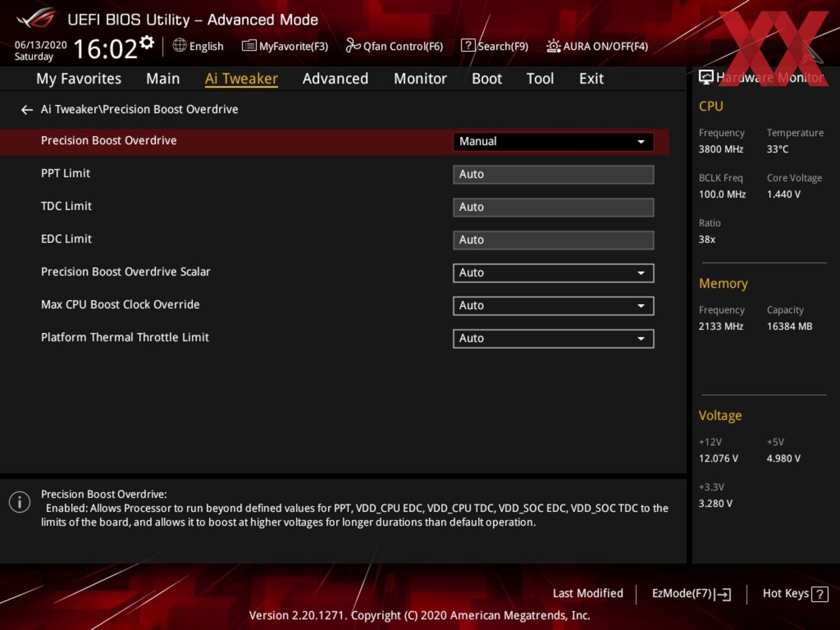Screen dimensions: 840x630
Task: Click the ROG logo
Action: point(36,18)
